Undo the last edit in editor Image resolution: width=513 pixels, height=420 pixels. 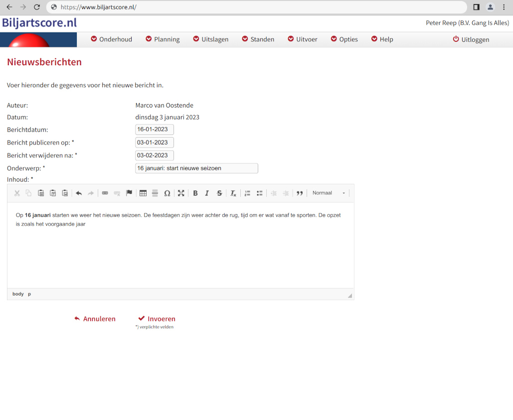click(x=79, y=193)
